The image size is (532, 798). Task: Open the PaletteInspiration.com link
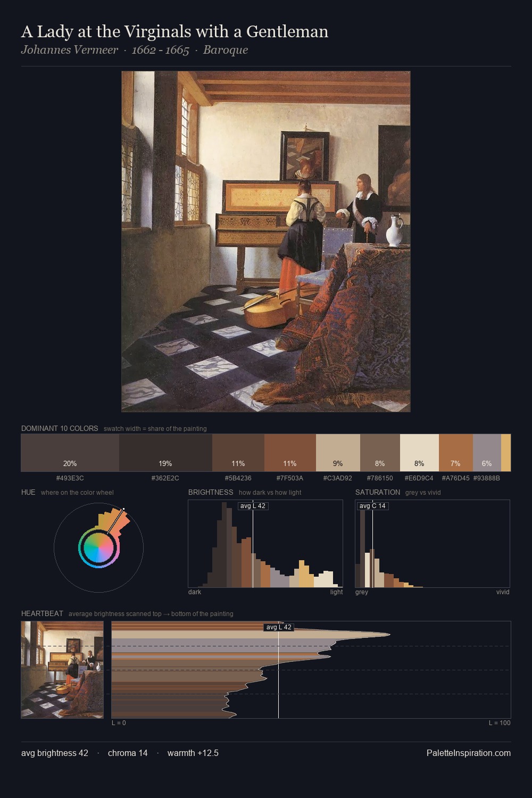pyautogui.click(x=469, y=753)
